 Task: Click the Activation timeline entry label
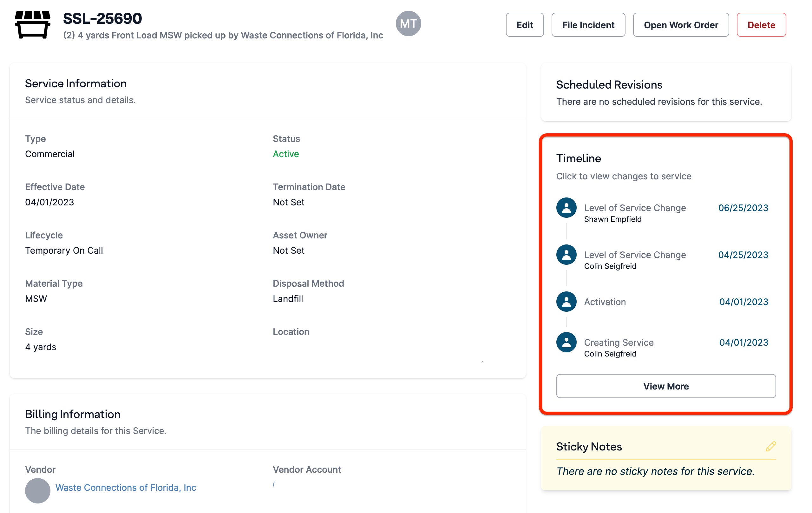coord(605,302)
